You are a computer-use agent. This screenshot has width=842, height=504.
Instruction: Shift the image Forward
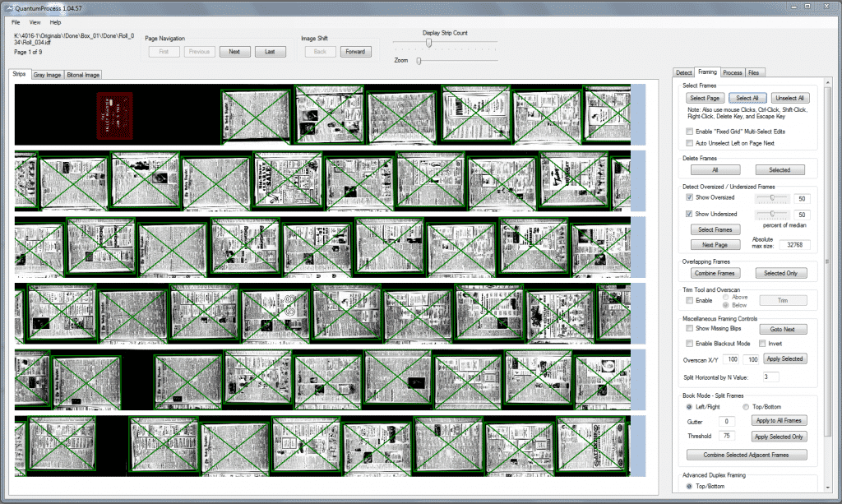coord(355,52)
